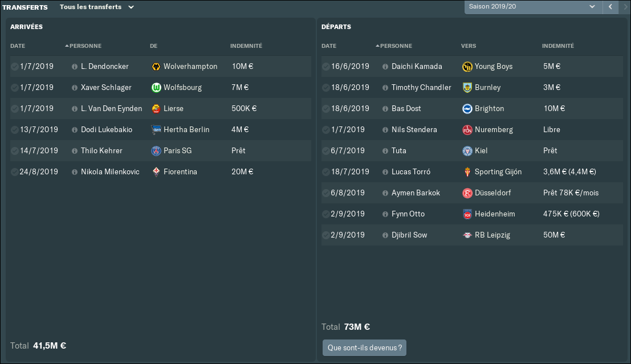Go to the next season arrow
This screenshot has width=631, height=364.
tap(626, 7)
